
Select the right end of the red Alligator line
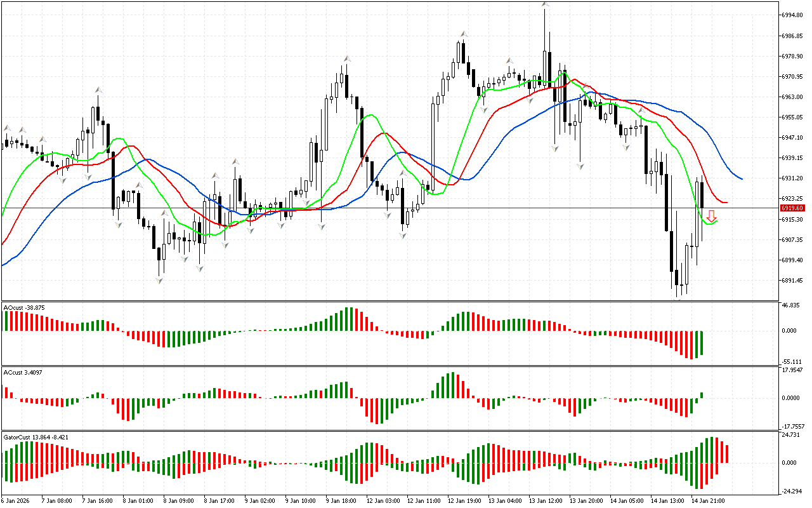tap(726, 203)
